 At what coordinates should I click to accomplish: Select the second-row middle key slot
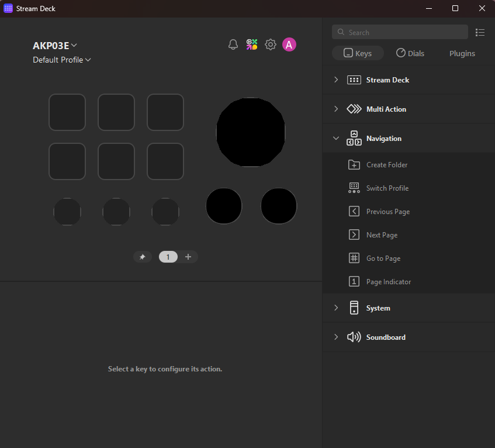116,161
